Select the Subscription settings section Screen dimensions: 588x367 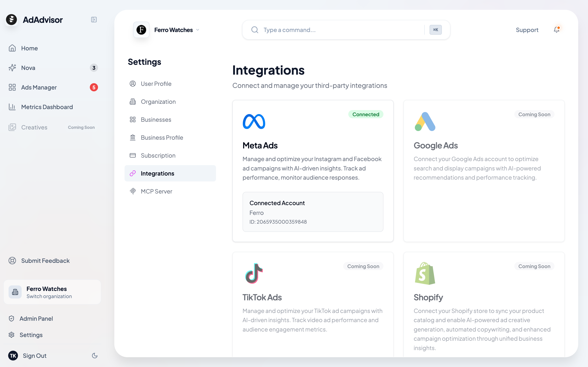(158, 155)
